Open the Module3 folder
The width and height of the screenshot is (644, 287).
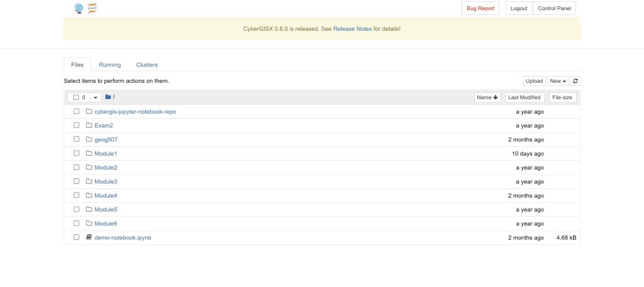pyautogui.click(x=106, y=181)
